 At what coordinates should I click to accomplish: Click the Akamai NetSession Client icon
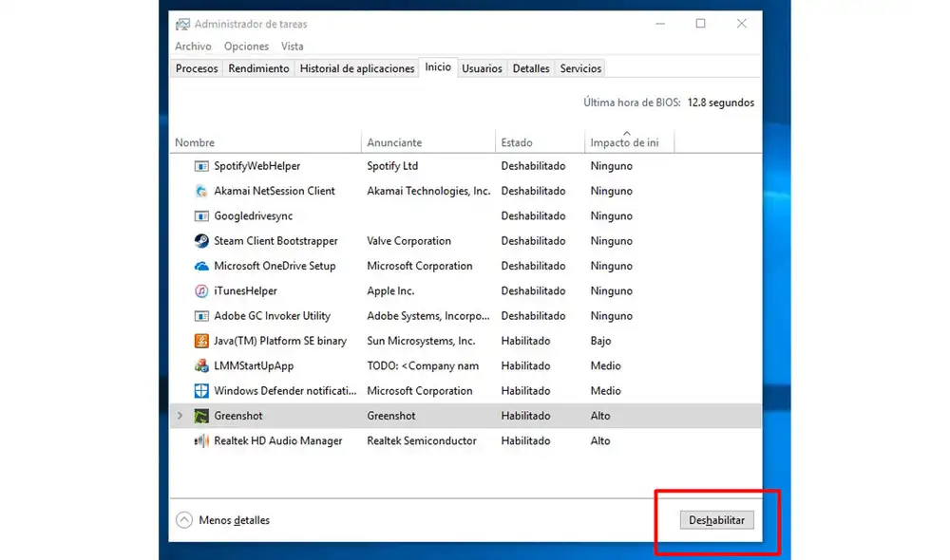[201, 191]
